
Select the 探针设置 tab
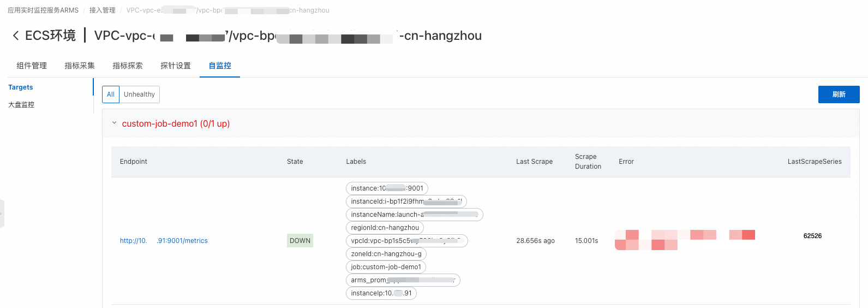point(176,66)
